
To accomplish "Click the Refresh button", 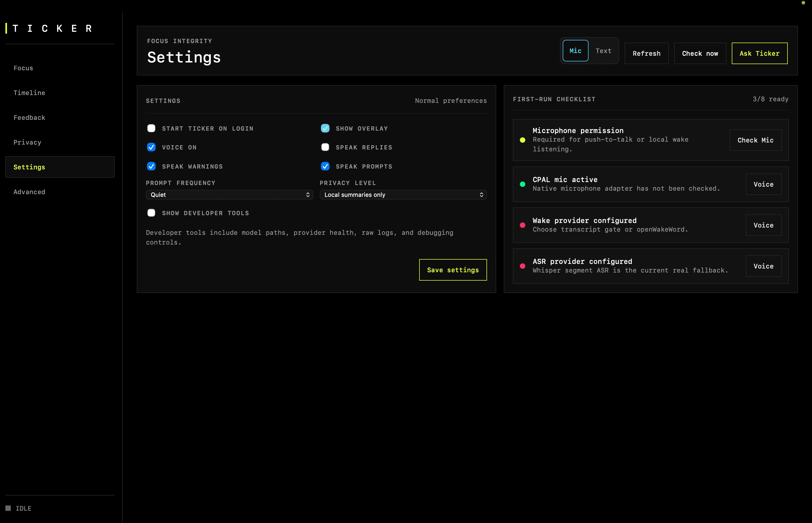I will (646, 53).
